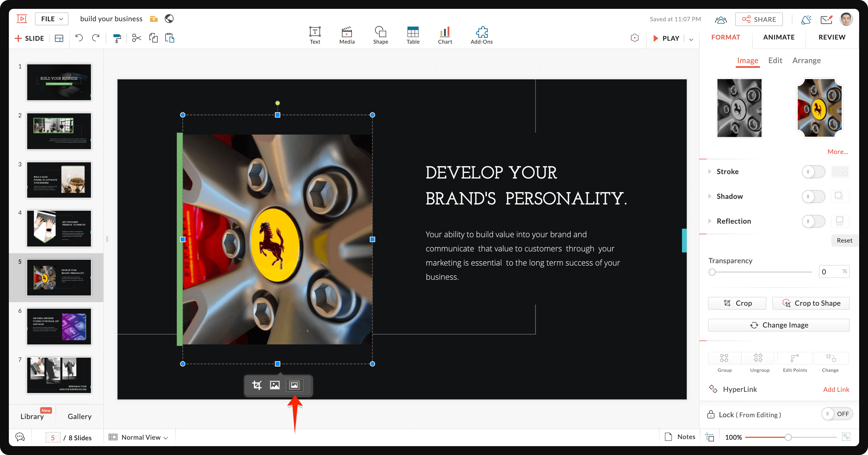Image resolution: width=868 pixels, height=455 pixels.
Task: Toggle Lock From Editing switch
Action: pos(836,414)
